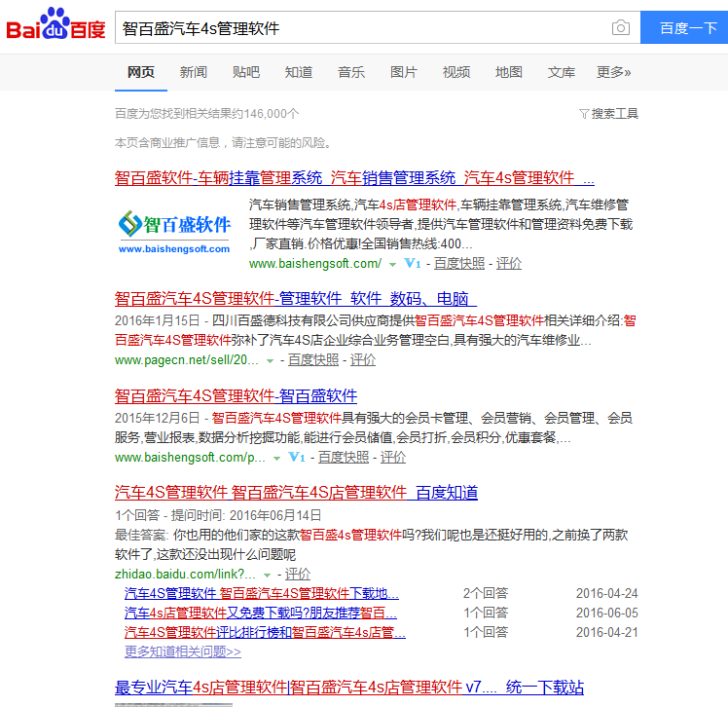Click 百度快照 for baishengsoft.com/p... result
This screenshot has width=728, height=707.
pyautogui.click(x=344, y=457)
